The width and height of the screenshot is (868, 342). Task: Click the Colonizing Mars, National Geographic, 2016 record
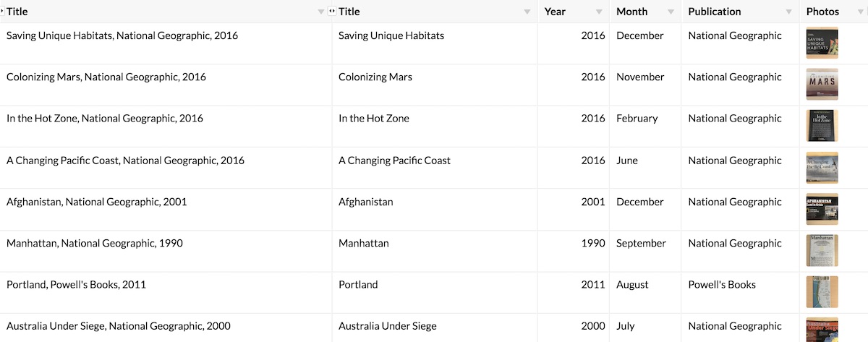coord(106,77)
